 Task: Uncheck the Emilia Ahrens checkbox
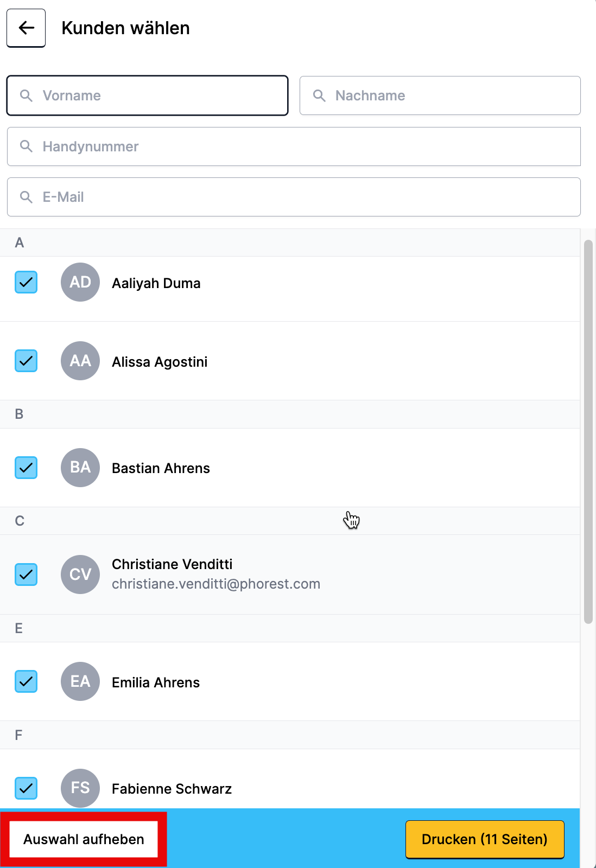point(26,681)
